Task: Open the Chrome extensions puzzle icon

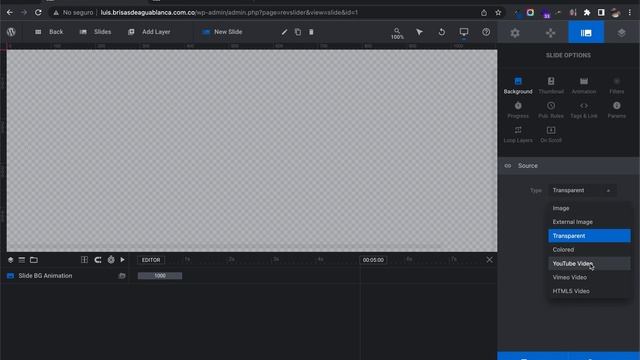Action: click(587, 13)
